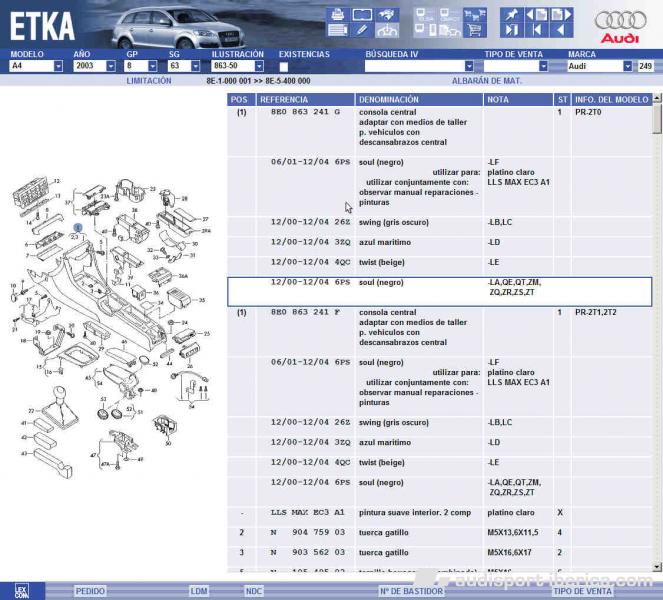Open the Año dropdown
Screen dimensions: 663x600
pos(111,66)
